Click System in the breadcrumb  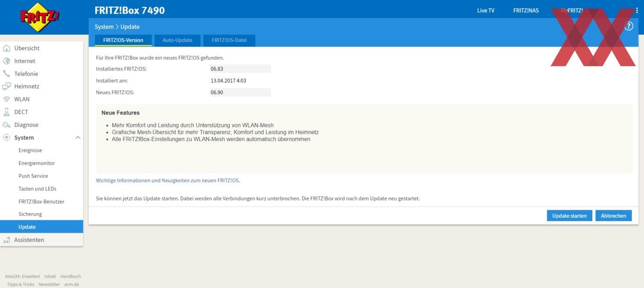click(x=104, y=27)
